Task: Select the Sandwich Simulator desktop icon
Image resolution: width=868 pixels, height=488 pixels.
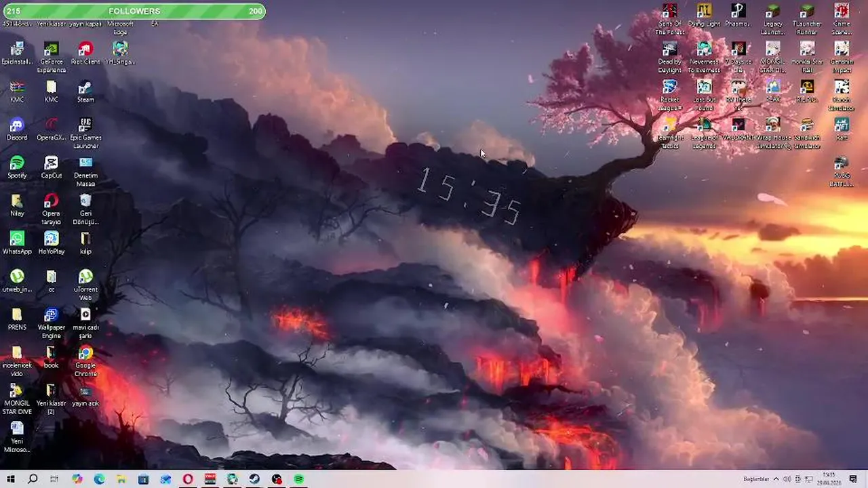Action: [x=807, y=133]
